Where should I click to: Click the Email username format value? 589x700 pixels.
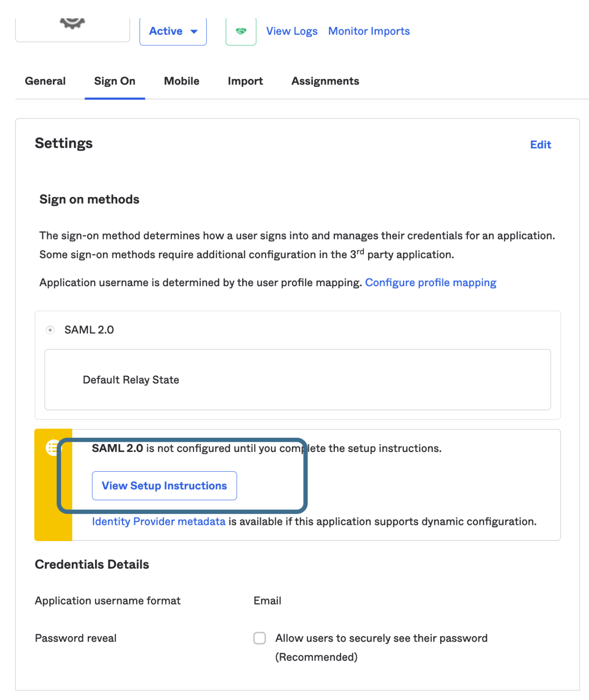(267, 601)
